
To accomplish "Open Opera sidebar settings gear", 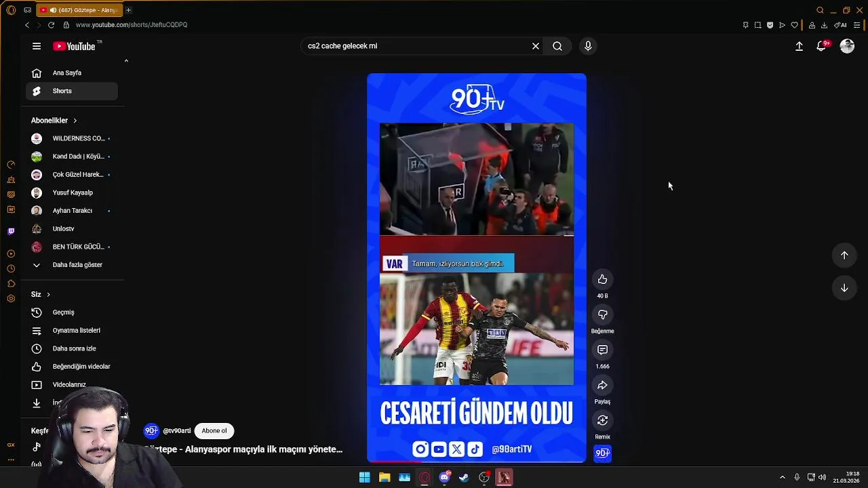I will coord(11,299).
